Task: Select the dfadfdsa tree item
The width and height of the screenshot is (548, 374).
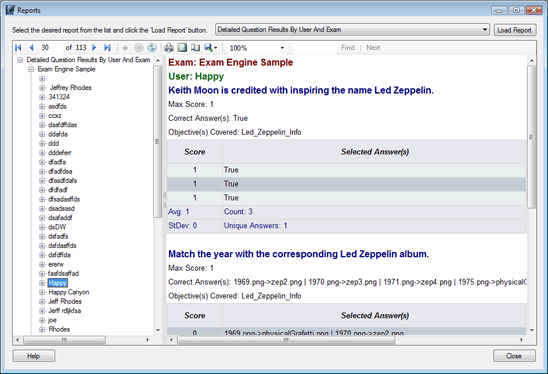Action: click(60, 171)
